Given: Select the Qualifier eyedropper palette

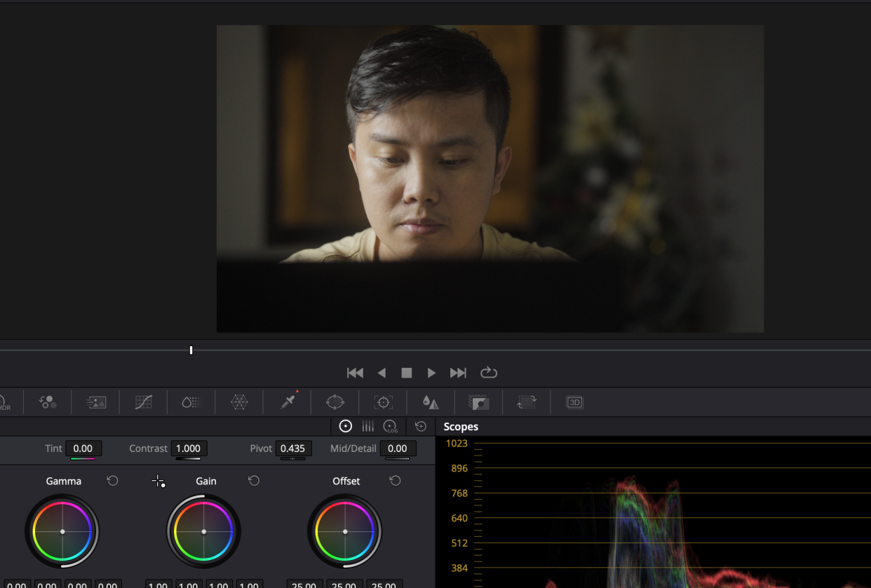Looking at the screenshot, I should [x=288, y=402].
